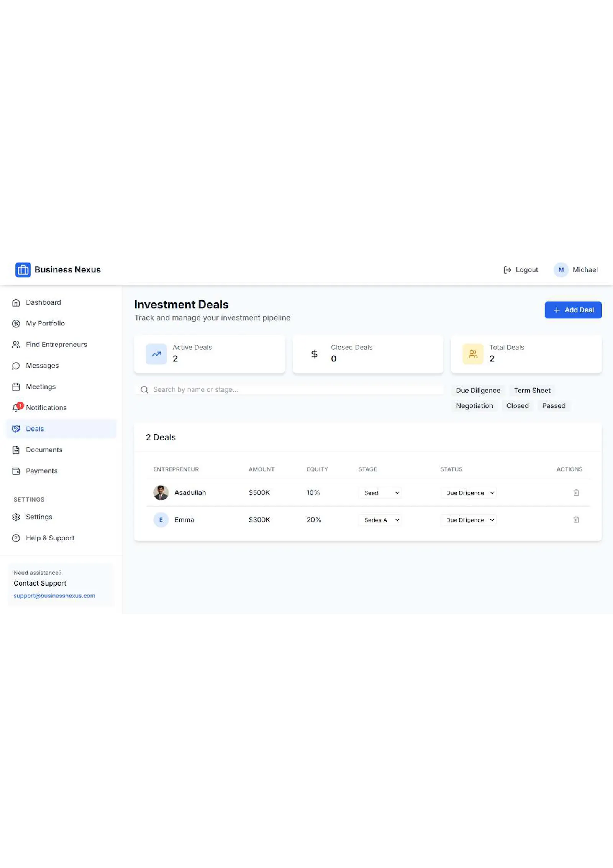
Task: Click the search magnifier icon
Action: (144, 390)
